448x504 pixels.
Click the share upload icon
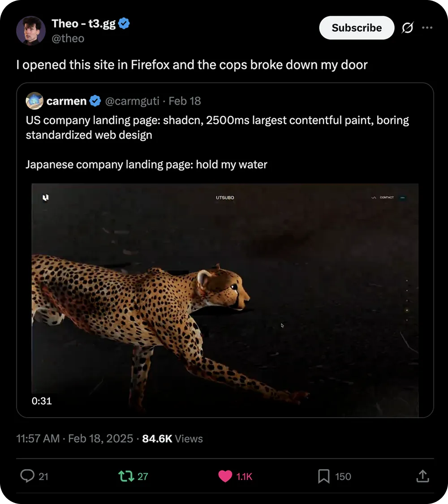tap(422, 476)
